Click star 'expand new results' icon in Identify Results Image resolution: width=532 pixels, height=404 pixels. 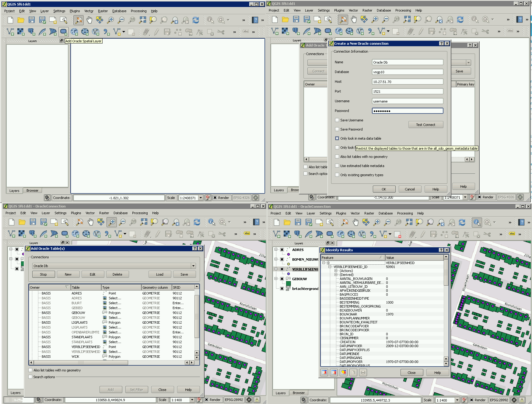pyautogui.click(x=344, y=372)
